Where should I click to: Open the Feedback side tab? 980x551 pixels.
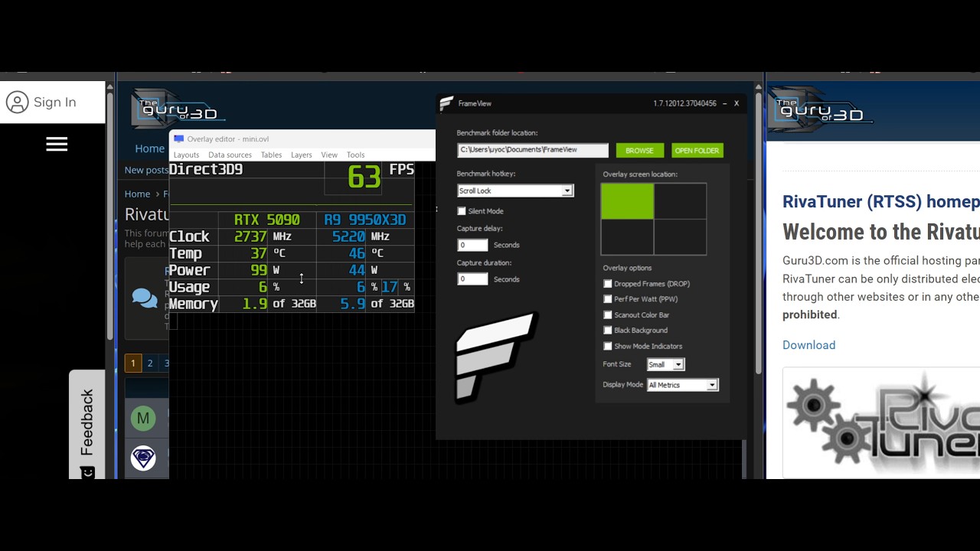(x=87, y=425)
